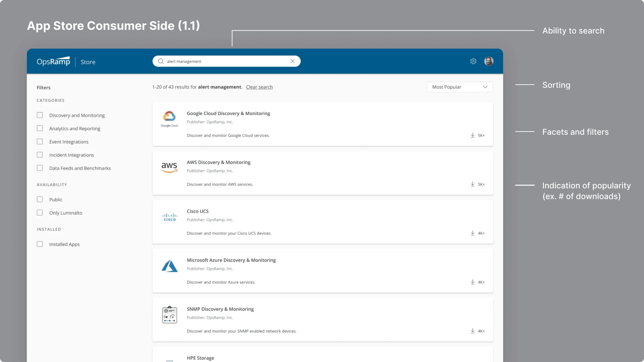644x362 pixels.
Task: Open AWS Discovery & Monitoring title
Action: [219, 162]
